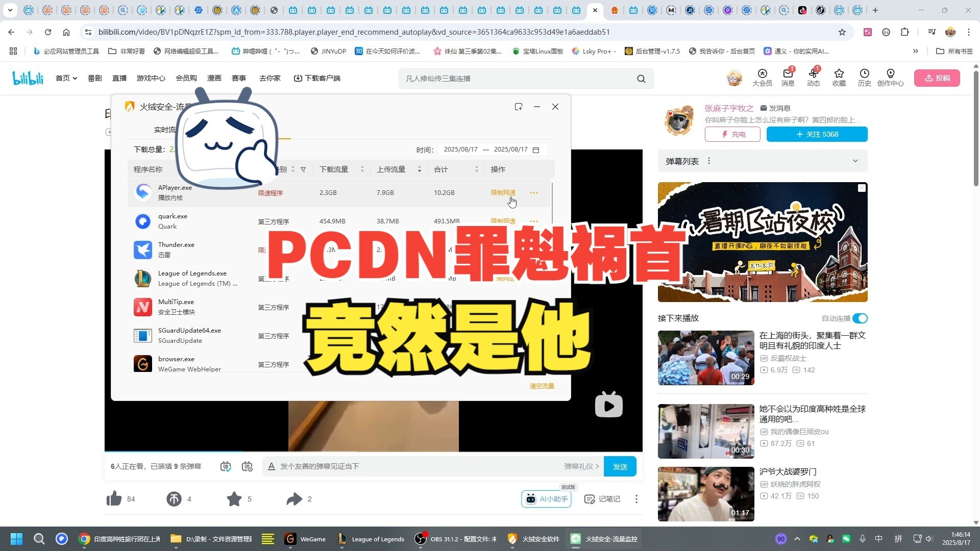
Task: Open WeGame from the taskbar
Action: click(305, 539)
